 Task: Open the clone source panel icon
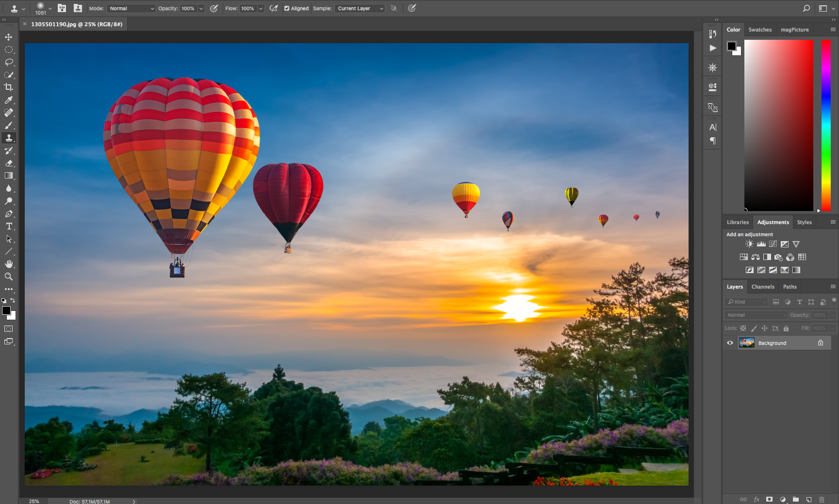tap(78, 8)
